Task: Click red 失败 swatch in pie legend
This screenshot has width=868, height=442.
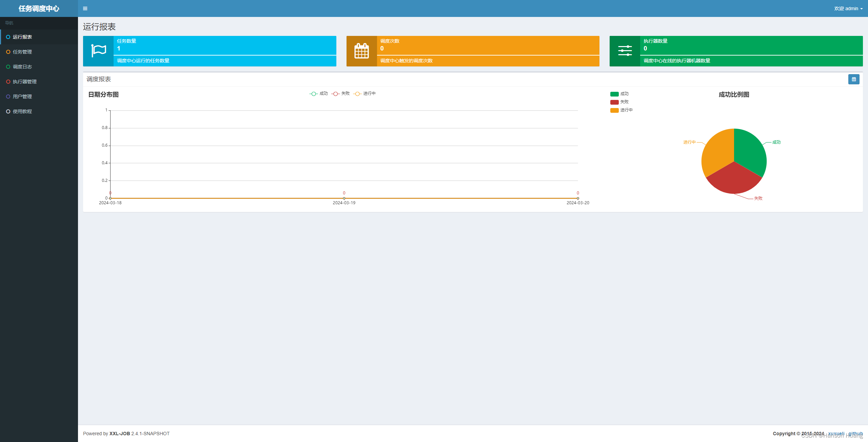Action: tap(614, 102)
